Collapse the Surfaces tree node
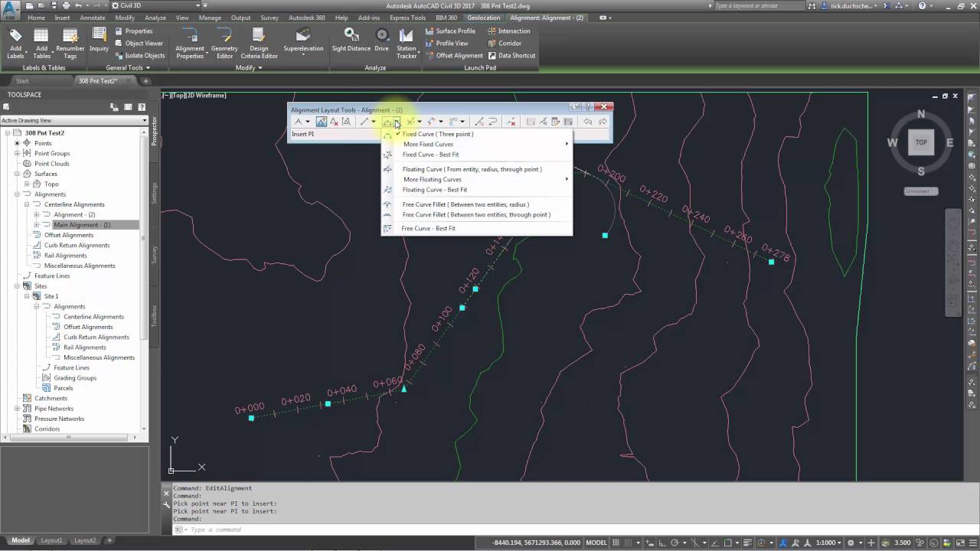Screen dimensions: 980x551 (17, 174)
